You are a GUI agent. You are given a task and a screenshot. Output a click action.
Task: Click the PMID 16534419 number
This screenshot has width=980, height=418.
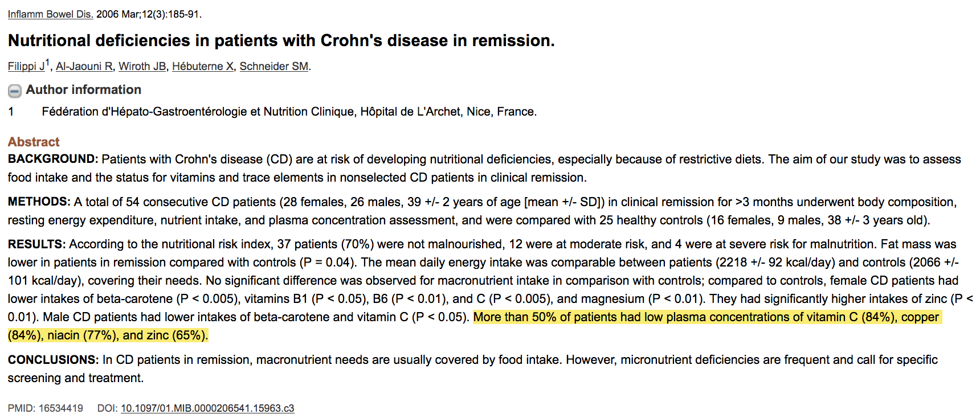point(60,408)
